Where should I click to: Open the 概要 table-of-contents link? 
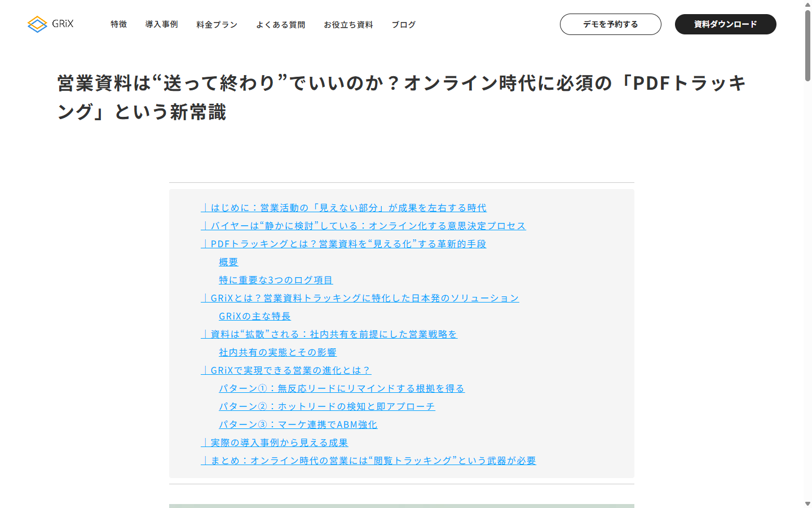[228, 262]
